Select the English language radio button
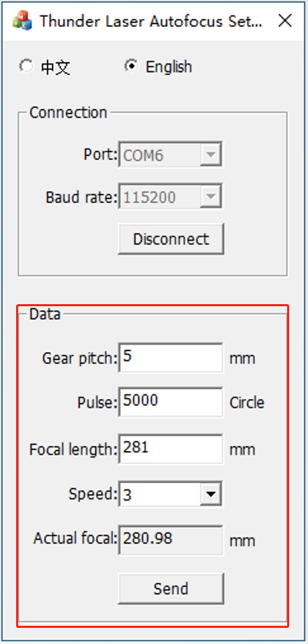 click(x=131, y=66)
